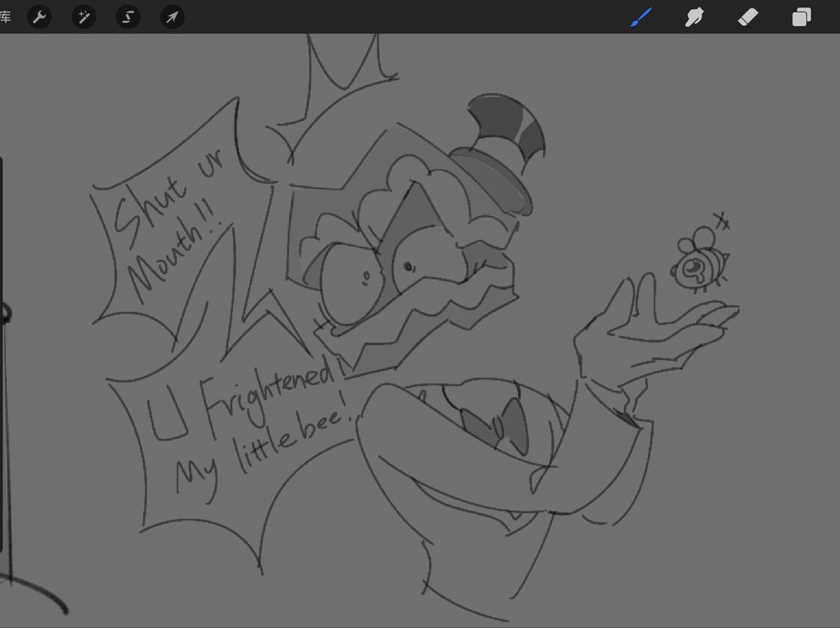Open the Actions wrench menu
Image resolution: width=840 pixels, height=628 pixels.
pos(39,17)
